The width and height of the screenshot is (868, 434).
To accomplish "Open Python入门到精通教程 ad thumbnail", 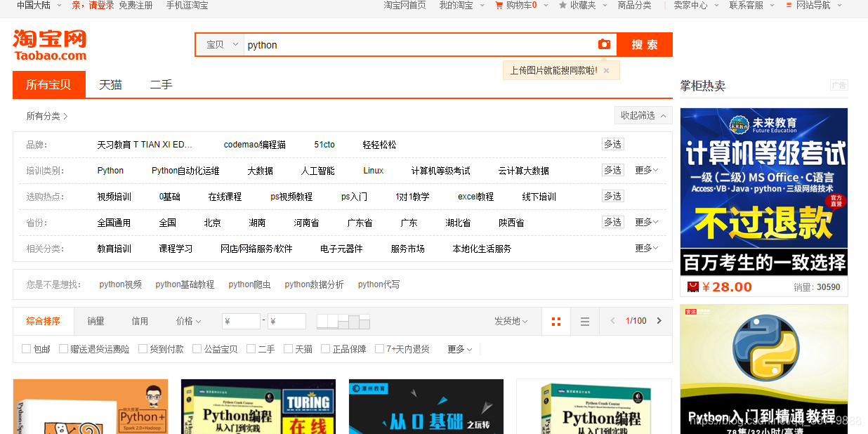I will coord(764,369).
